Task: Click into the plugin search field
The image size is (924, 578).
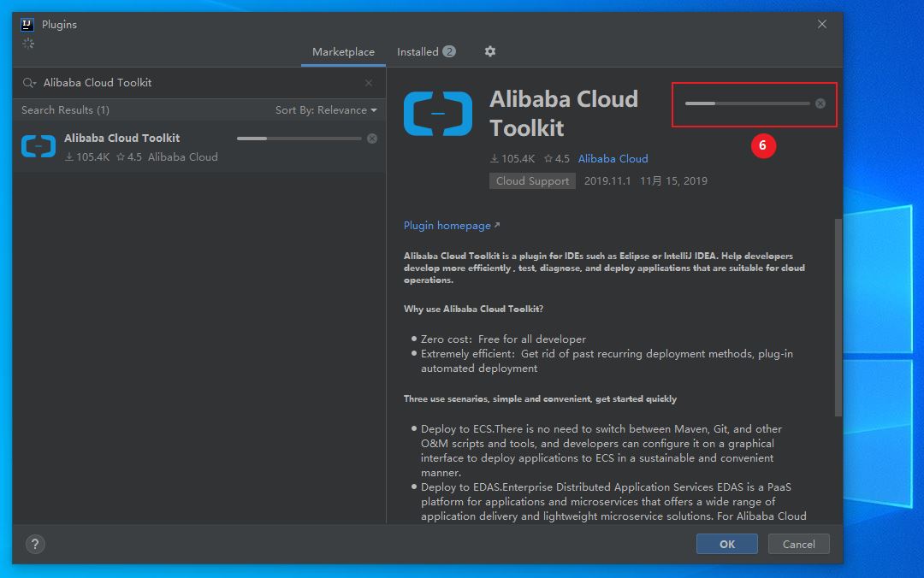Action: click(197, 83)
